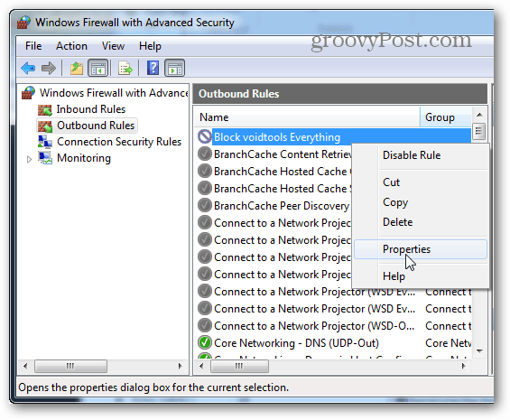Open the Help question-mark toolbar icon
510x420 pixels.
153,68
